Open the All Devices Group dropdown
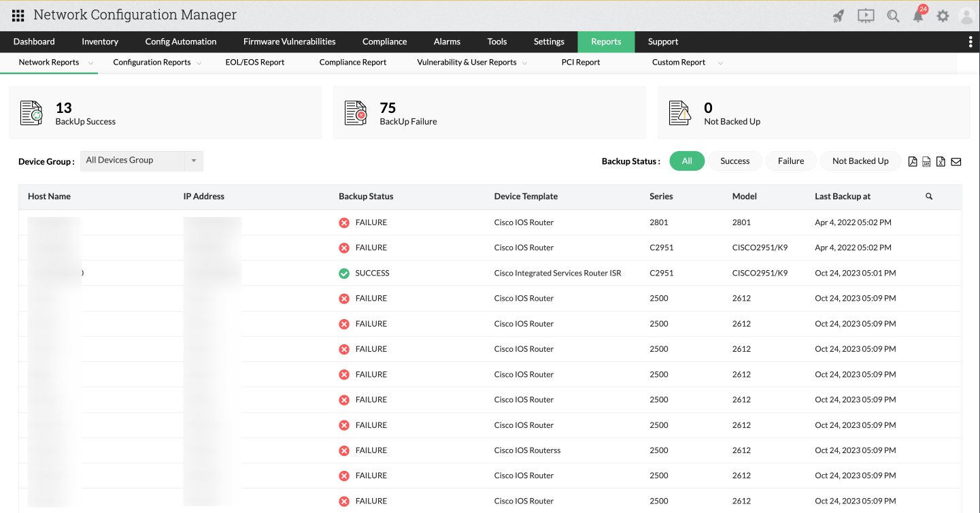Image resolution: width=980 pixels, height=513 pixels. [141, 161]
